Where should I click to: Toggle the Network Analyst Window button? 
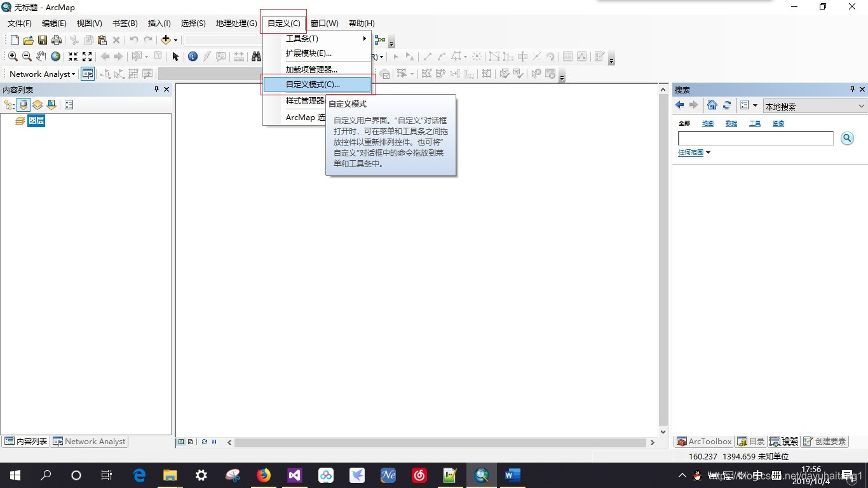(87, 74)
